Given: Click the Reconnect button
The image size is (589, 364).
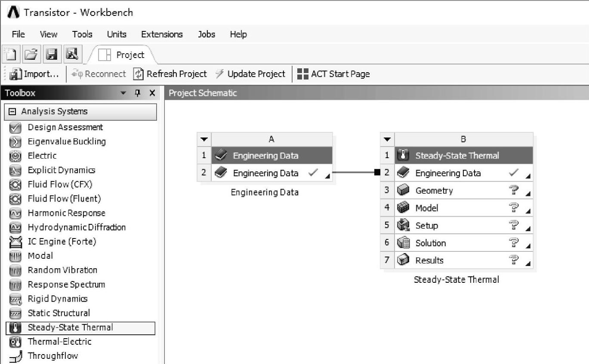Looking at the screenshot, I should pos(99,74).
